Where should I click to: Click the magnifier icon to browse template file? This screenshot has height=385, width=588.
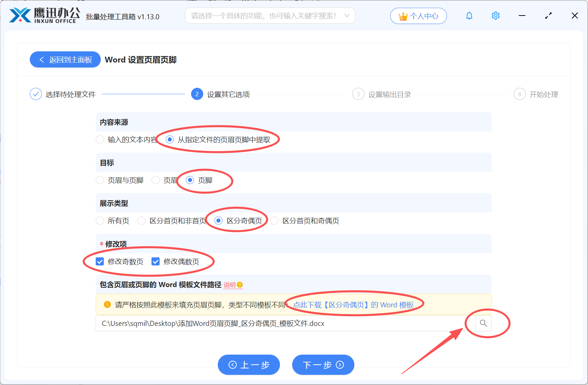tap(483, 323)
